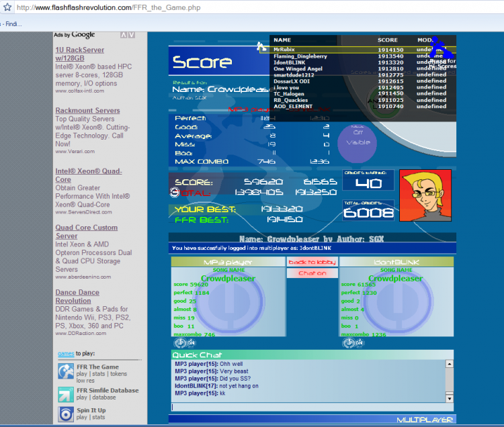Image resolution: width=504 pixels, height=427 pixels.
Task: Click the Quick Chat scrollbar track
Action: 450,381
